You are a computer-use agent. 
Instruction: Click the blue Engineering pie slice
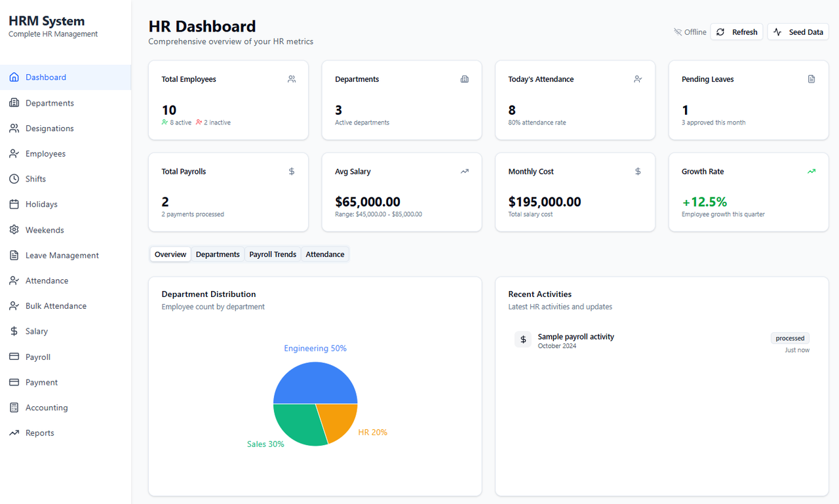[315, 383]
